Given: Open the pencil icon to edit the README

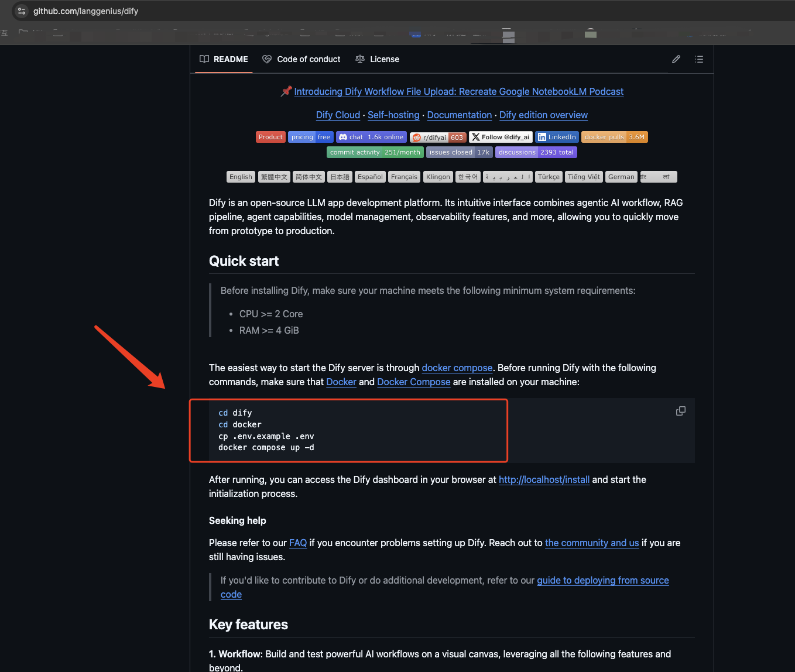Looking at the screenshot, I should coord(676,59).
